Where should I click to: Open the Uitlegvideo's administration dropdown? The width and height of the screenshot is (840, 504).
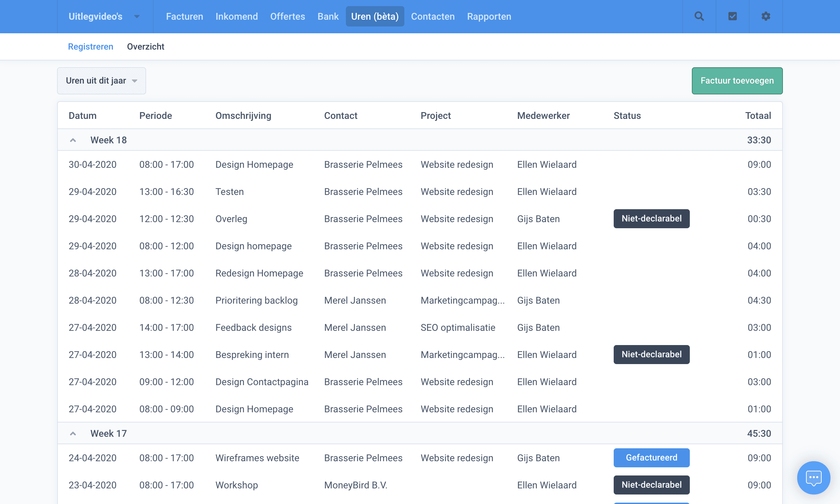click(104, 16)
